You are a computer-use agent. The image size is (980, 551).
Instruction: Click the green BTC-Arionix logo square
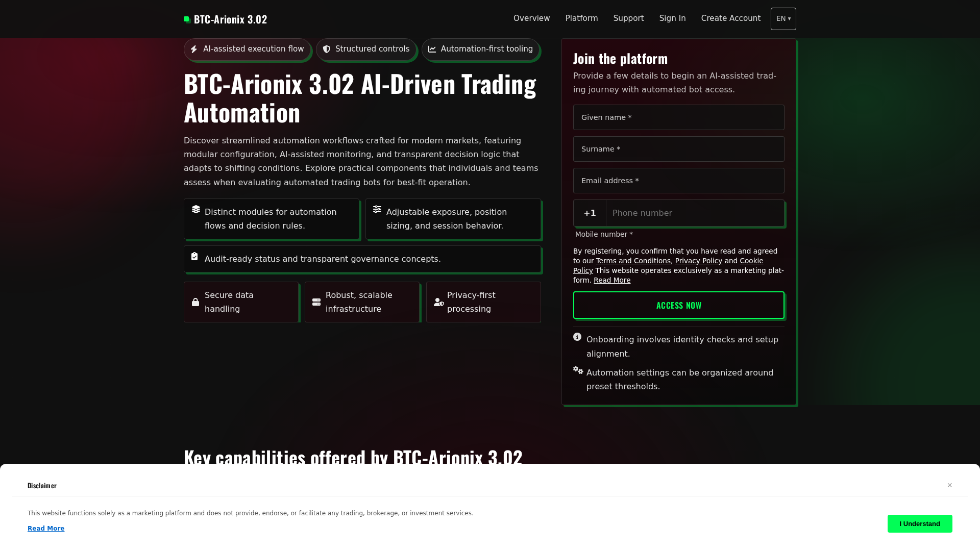(187, 19)
